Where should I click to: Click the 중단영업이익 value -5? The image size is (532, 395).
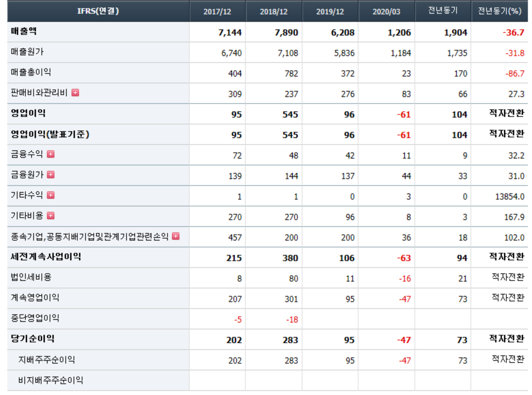[x=238, y=320]
